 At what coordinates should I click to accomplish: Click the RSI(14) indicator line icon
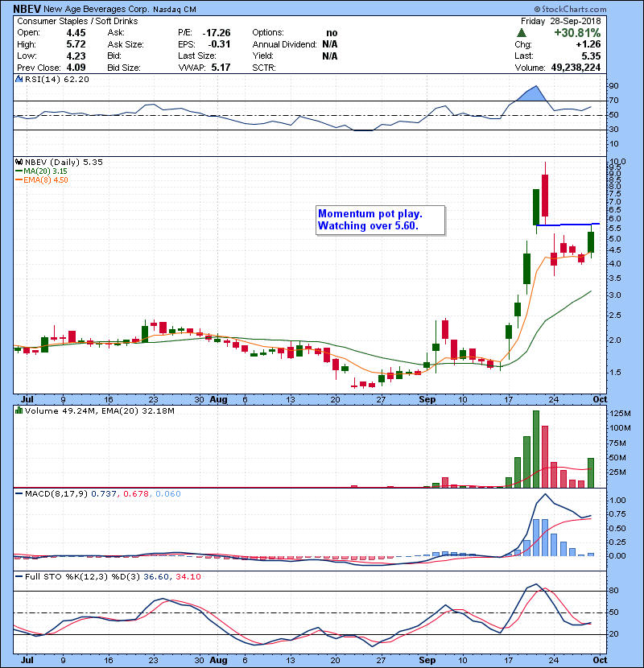(19, 79)
